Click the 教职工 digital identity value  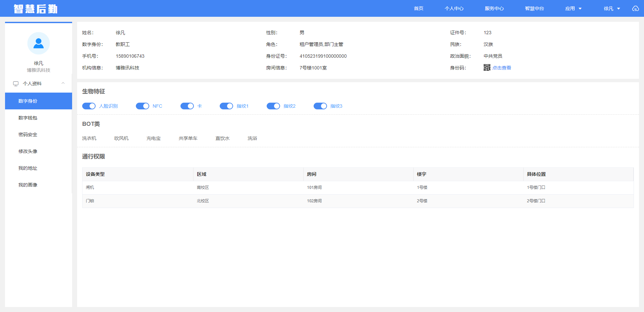[123, 44]
